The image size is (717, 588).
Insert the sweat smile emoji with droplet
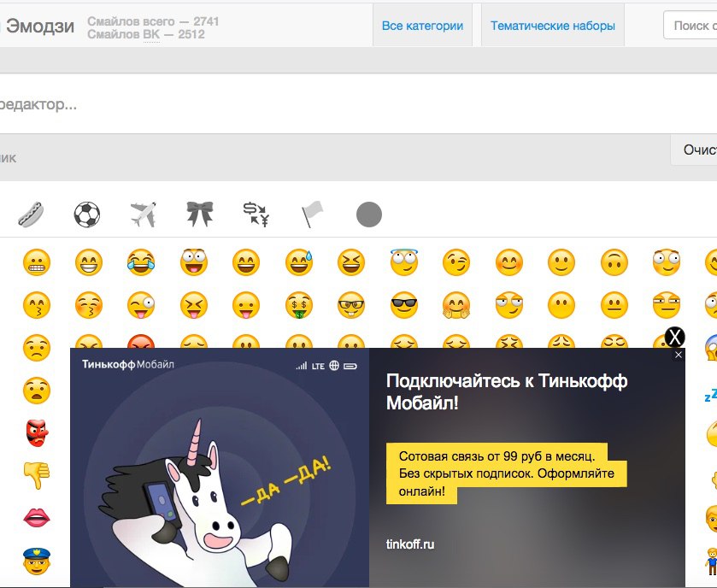coord(299,262)
